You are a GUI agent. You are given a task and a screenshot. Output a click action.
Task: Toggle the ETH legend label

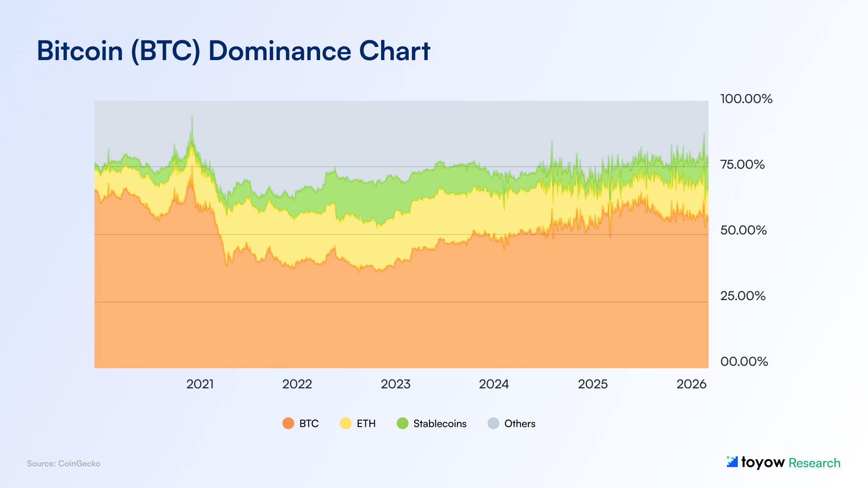[366, 423]
